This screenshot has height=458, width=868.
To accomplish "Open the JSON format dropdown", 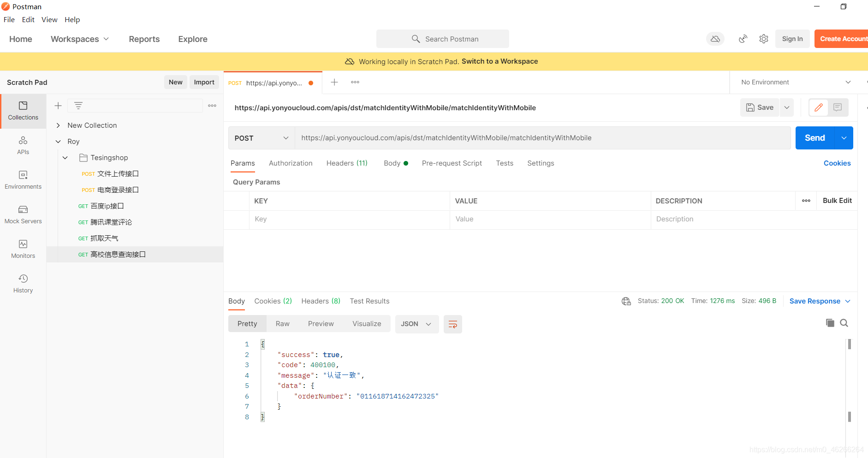I will (x=417, y=324).
